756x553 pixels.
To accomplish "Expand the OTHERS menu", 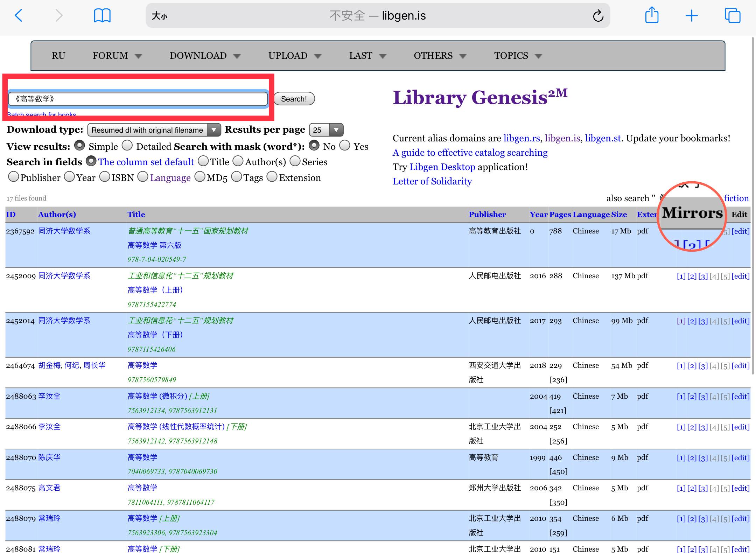I will 440,56.
